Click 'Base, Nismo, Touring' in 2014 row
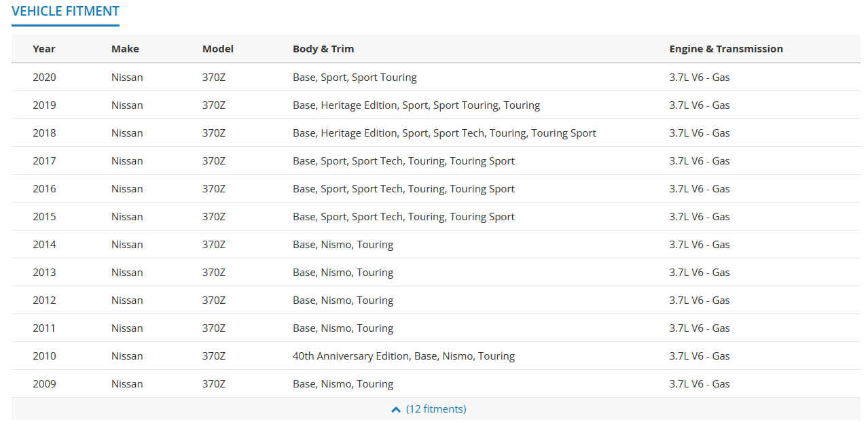868x431 pixels. click(x=343, y=245)
